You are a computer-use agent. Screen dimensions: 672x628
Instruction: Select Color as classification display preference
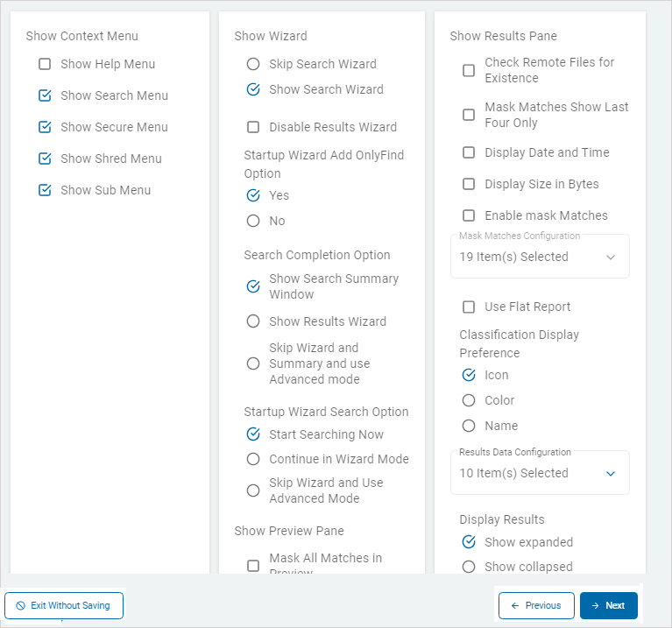[469, 400]
